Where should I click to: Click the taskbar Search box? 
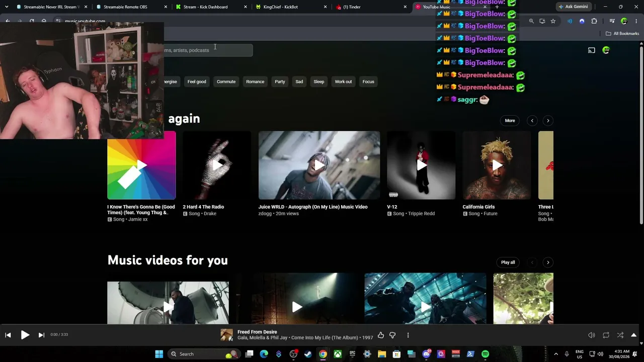click(203, 354)
